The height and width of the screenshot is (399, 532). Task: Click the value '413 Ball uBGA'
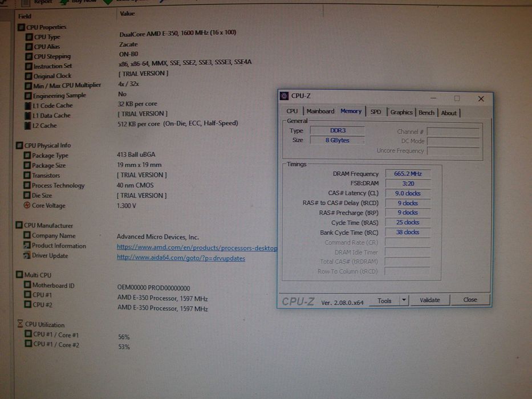136,154
